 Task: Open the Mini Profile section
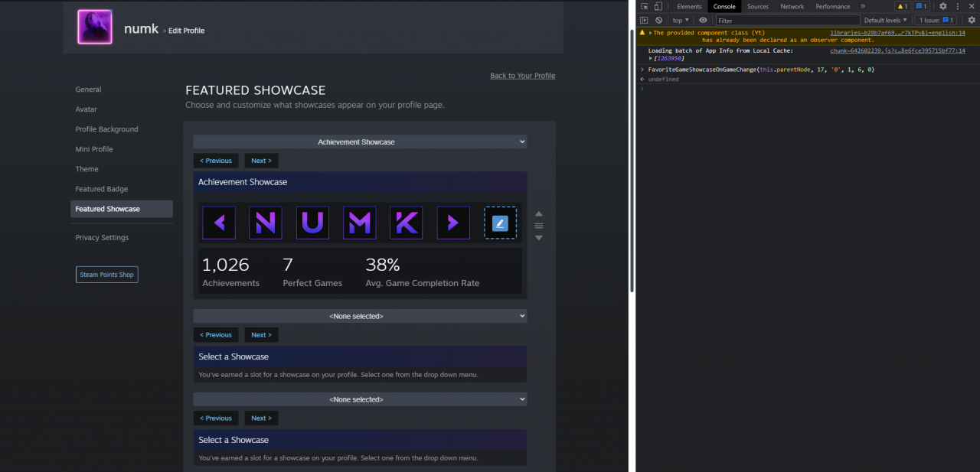pyautogui.click(x=94, y=149)
